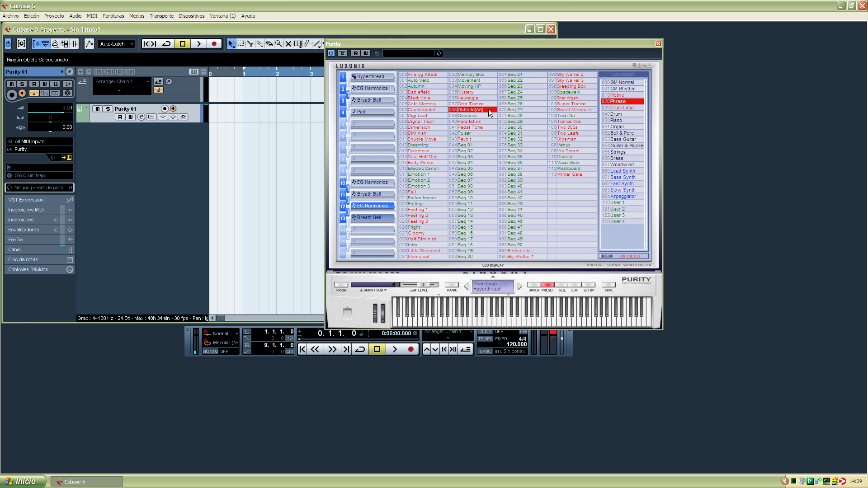Open Sin Drum Map dropdown
This screenshot has height=488, width=868.
click(39, 175)
